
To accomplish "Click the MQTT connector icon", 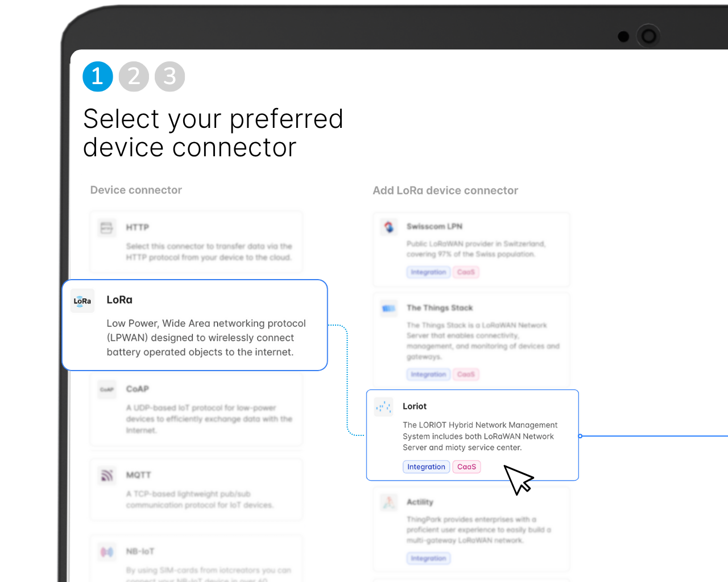I will coord(107,475).
